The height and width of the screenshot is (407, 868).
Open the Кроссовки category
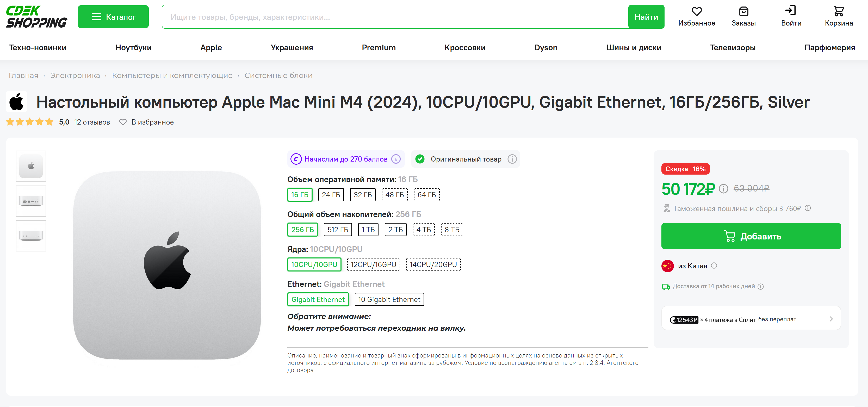coord(465,47)
